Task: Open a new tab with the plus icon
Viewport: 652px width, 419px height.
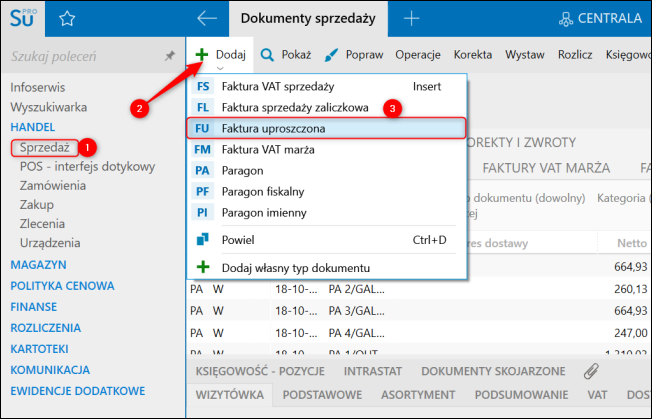Action: [x=411, y=18]
